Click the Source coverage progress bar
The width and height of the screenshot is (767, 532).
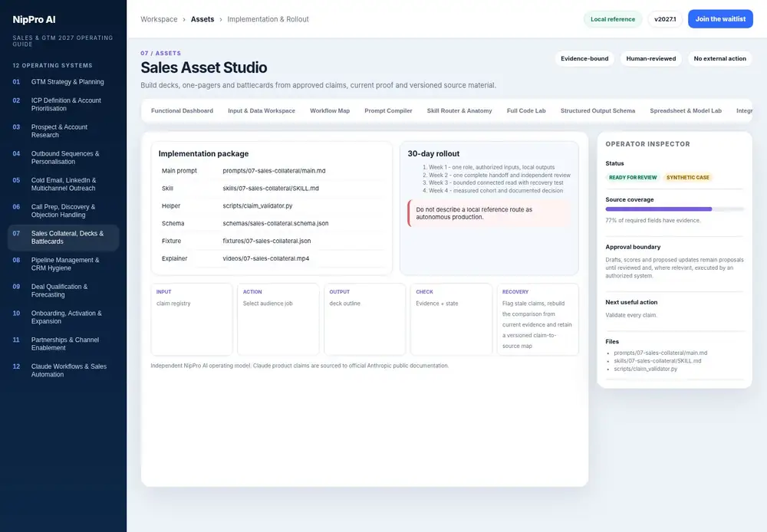674,209
